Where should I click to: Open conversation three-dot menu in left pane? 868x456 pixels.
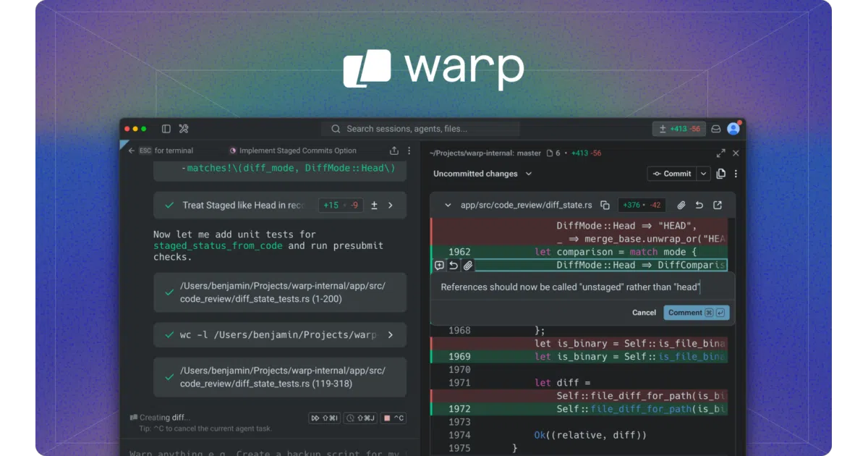[x=409, y=151]
